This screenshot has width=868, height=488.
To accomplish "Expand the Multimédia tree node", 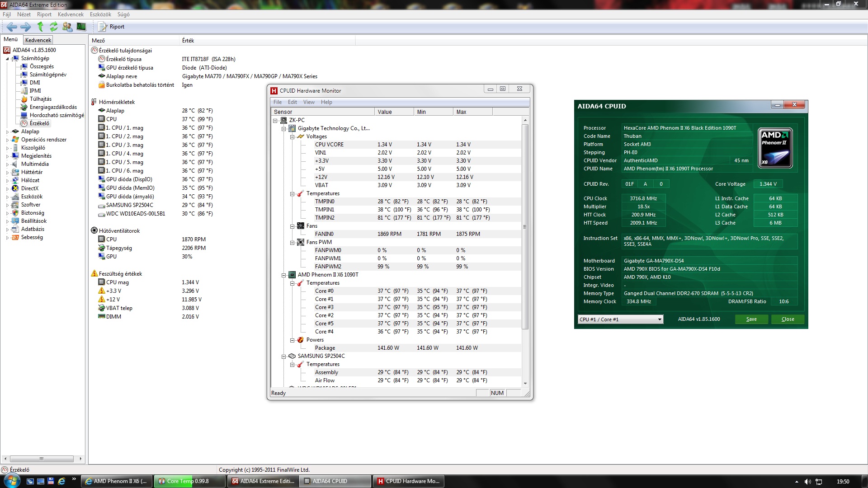I will click(x=7, y=164).
